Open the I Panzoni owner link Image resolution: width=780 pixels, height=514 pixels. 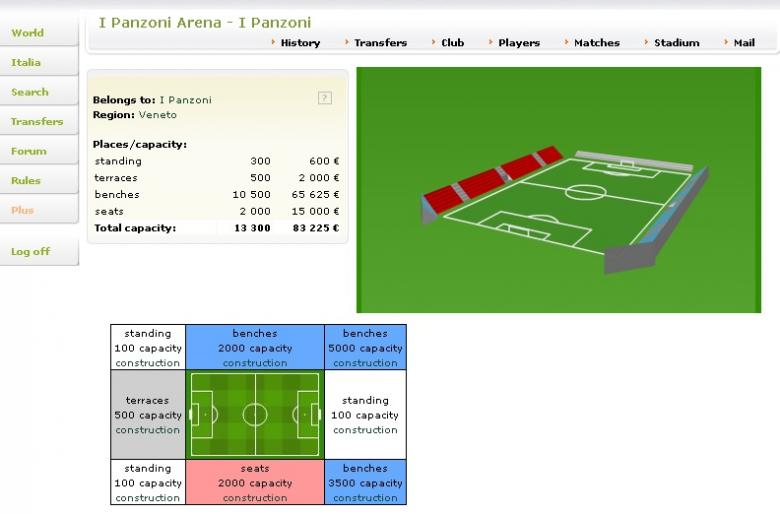pos(185,100)
